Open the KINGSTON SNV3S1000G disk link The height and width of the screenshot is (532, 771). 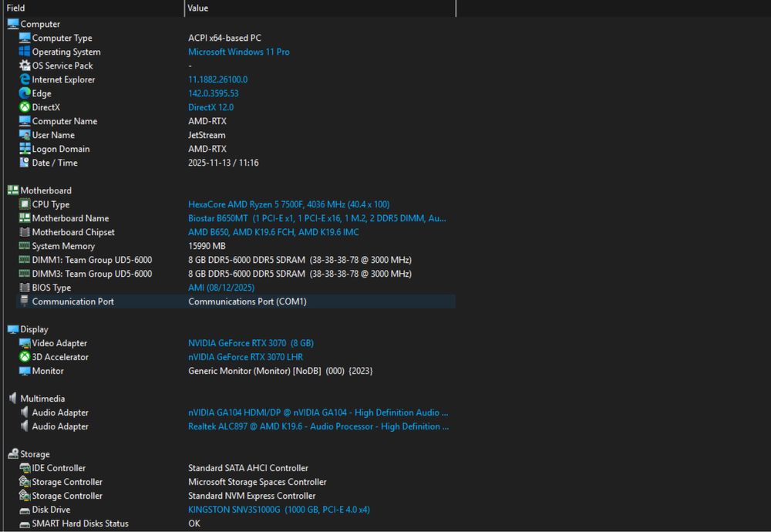[x=279, y=510]
